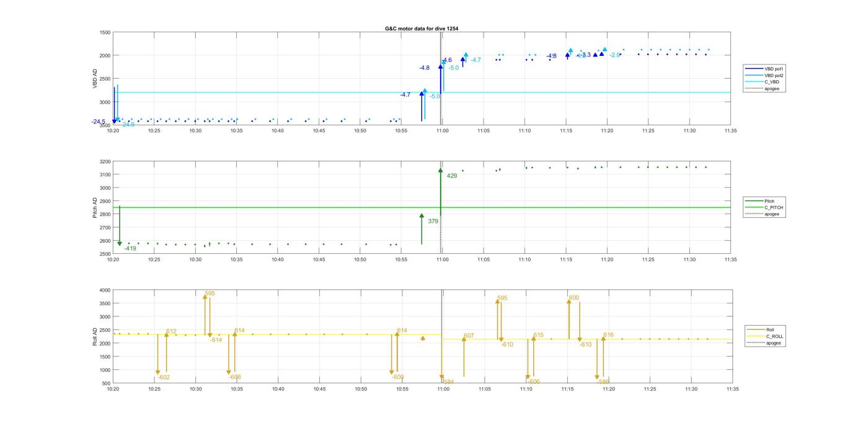The image size is (868, 430).
Task: Click the '-586' roll move label
Action: (603, 382)
